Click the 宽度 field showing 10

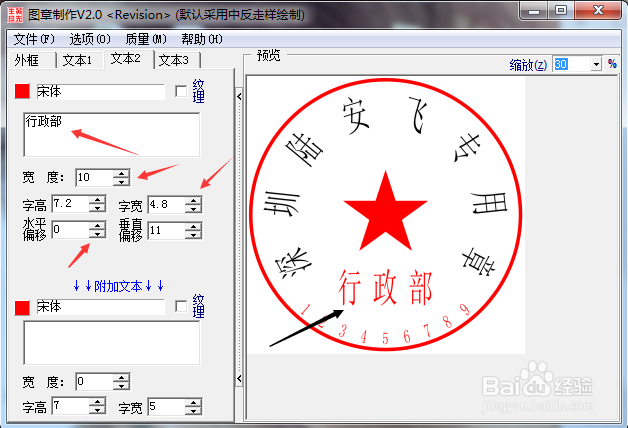(95, 177)
